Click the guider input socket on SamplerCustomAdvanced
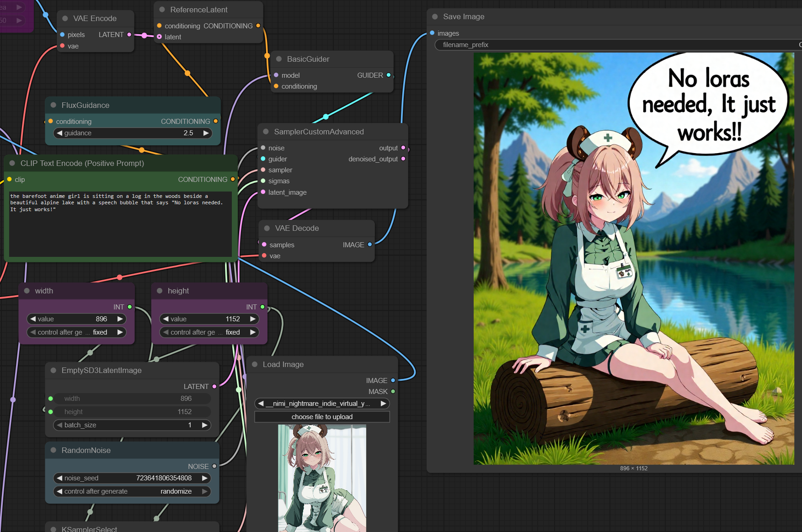Image resolution: width=802 pixels, height=532 pixels. pyautogui.click(x=263, y=159)
